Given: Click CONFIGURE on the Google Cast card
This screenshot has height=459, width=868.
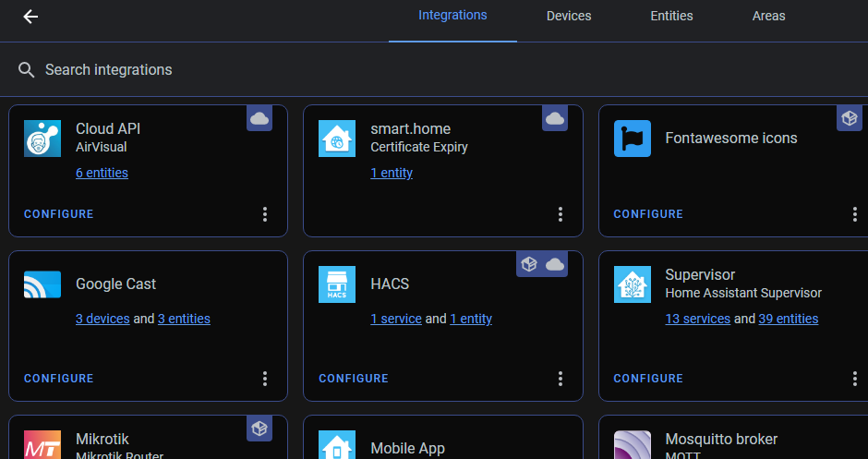Looking at the screenshot, I should (x=59, y=379).
